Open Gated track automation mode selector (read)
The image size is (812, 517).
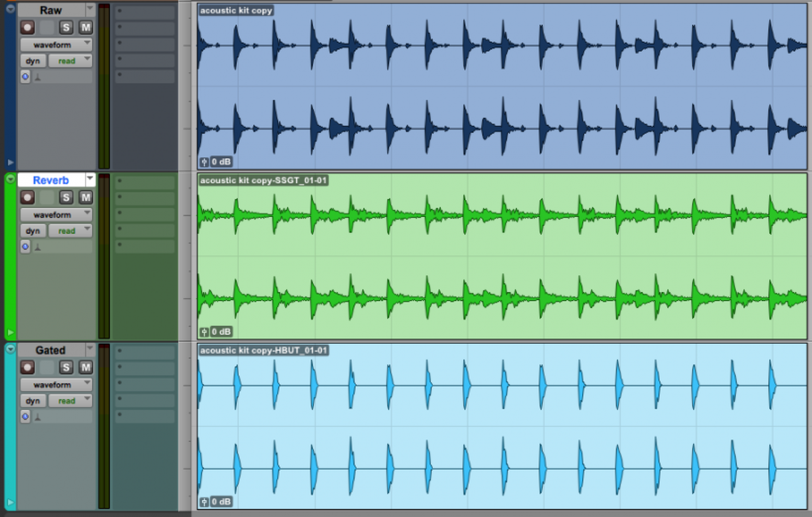point(70,400)
